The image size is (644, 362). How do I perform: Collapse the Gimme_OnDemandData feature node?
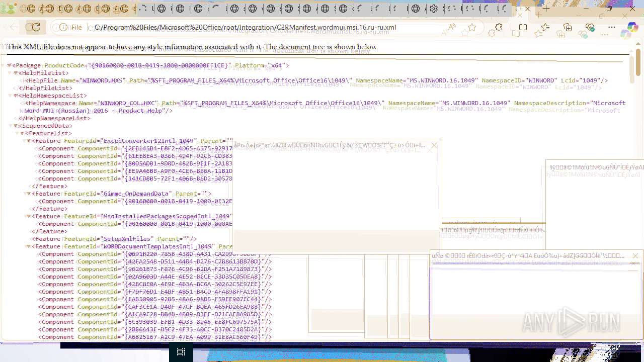point(29,194)
